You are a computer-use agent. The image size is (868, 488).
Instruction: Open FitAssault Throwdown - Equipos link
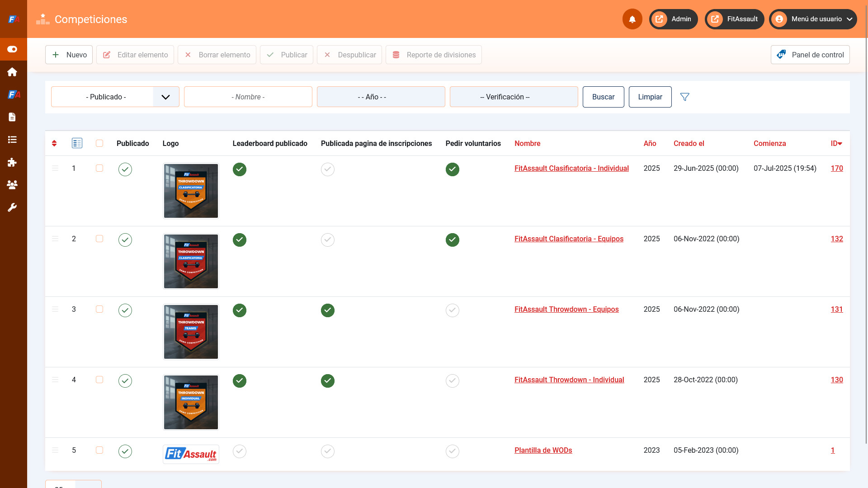coord(566,309)
